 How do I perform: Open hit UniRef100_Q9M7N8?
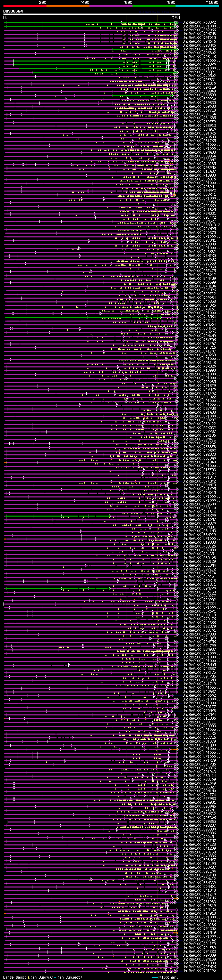pyautogui.click(x=199, y=34)
